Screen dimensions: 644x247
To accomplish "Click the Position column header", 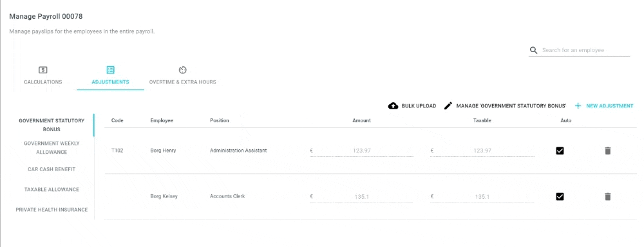I will 220,121.
